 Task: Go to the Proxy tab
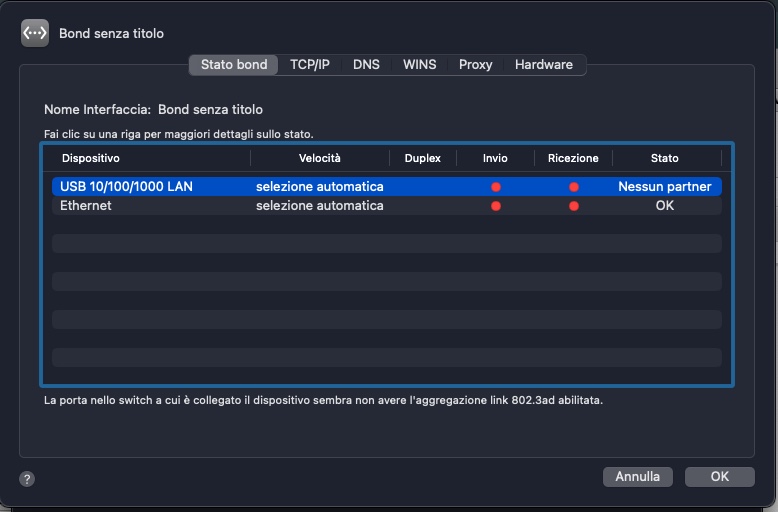click(x=475, y=65)
